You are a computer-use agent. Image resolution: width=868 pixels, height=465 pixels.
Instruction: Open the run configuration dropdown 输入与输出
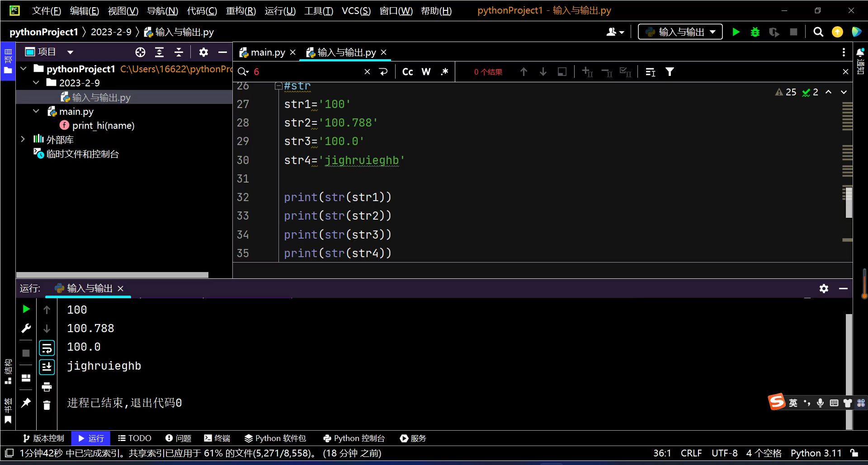(x=680, y=32)
